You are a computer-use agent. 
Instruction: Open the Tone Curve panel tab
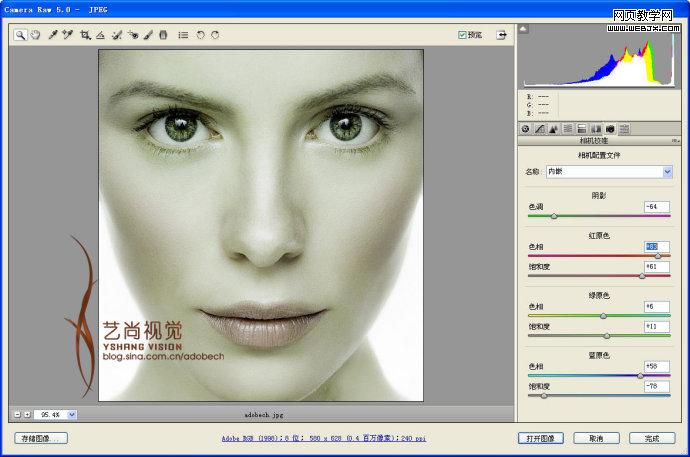pyautogui.click(x=540, y=129)
